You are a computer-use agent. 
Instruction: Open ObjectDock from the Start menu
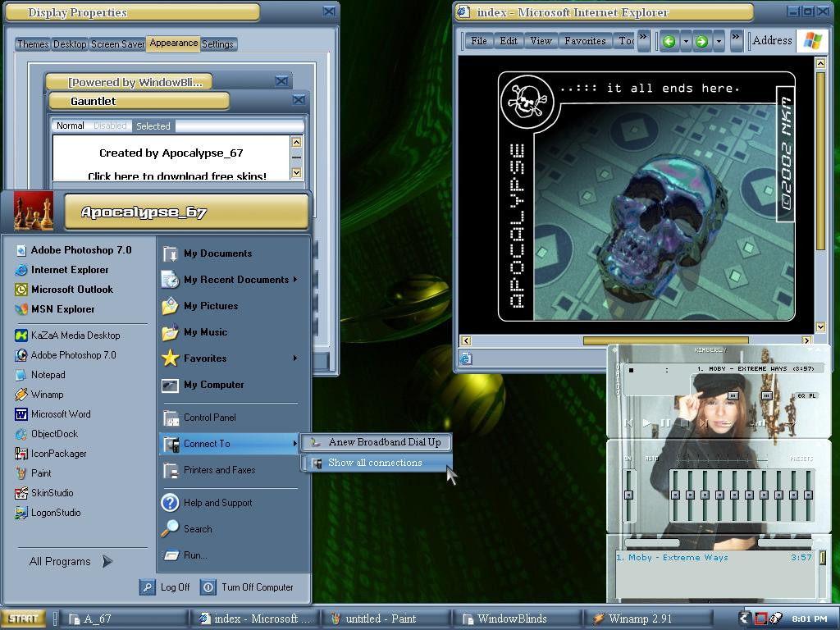click(47, 434)
